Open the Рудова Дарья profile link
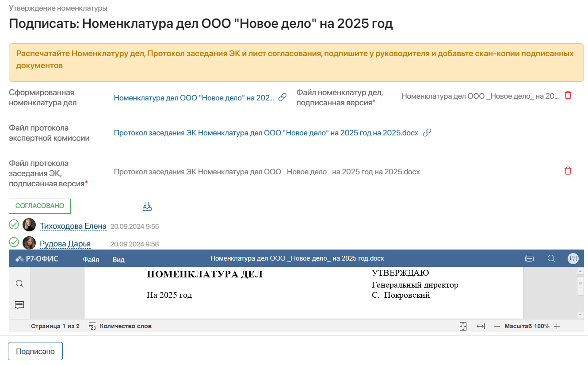The width and height of the screenshot is (588, 365). (65, 244)
